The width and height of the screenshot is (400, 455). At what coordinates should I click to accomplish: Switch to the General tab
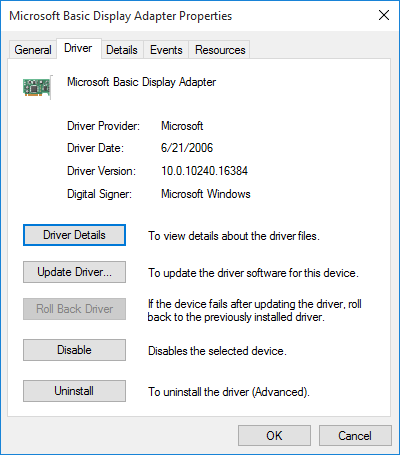pos(33,50)
